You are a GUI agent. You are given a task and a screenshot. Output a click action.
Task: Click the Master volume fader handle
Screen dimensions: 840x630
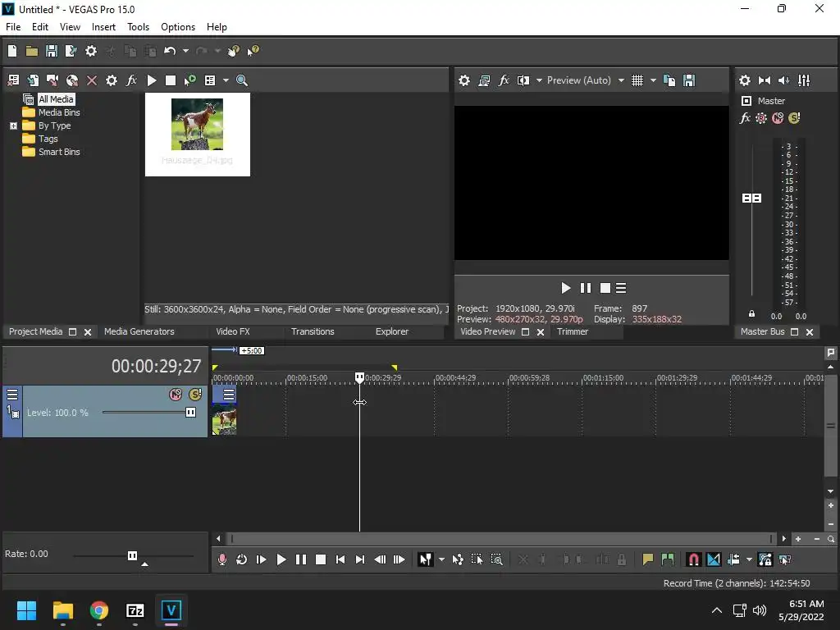751,199
